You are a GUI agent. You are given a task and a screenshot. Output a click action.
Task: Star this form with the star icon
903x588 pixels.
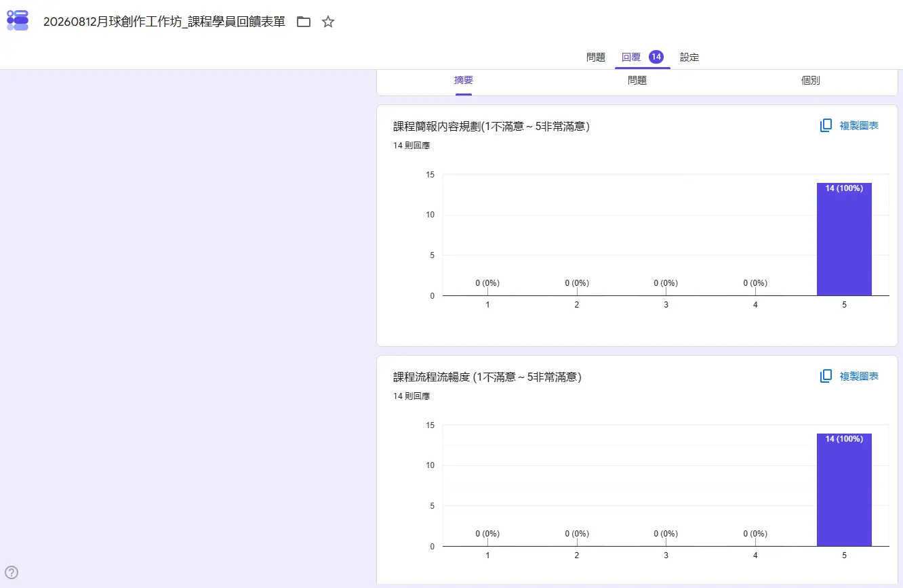(328, 22)
